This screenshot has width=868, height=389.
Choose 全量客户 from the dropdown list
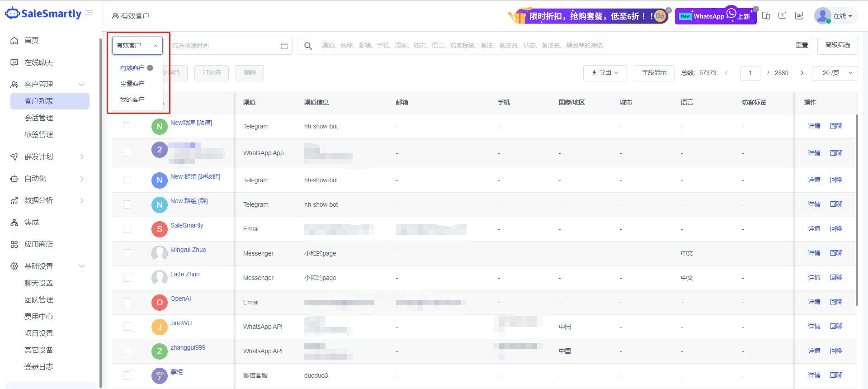coord(132,84)
